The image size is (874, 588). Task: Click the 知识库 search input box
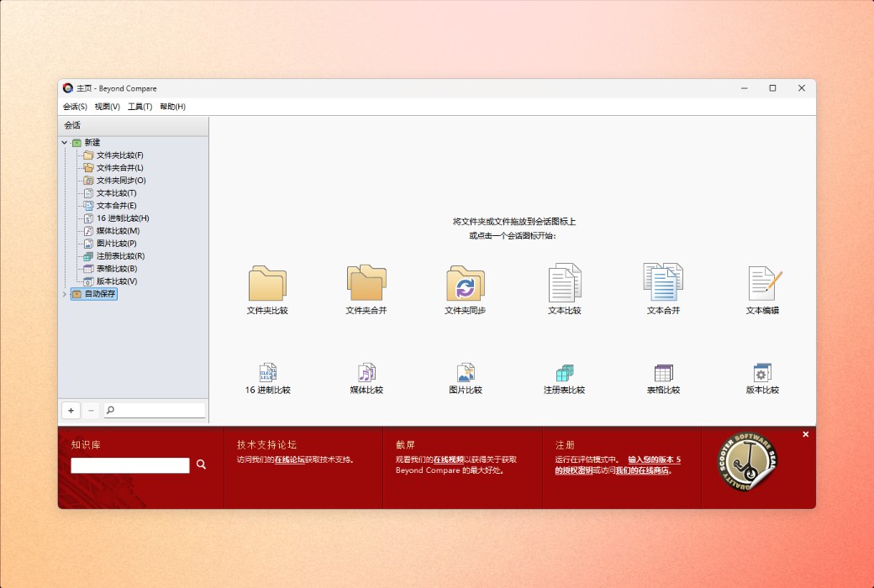pyautogui.click(x=130, y=465)
